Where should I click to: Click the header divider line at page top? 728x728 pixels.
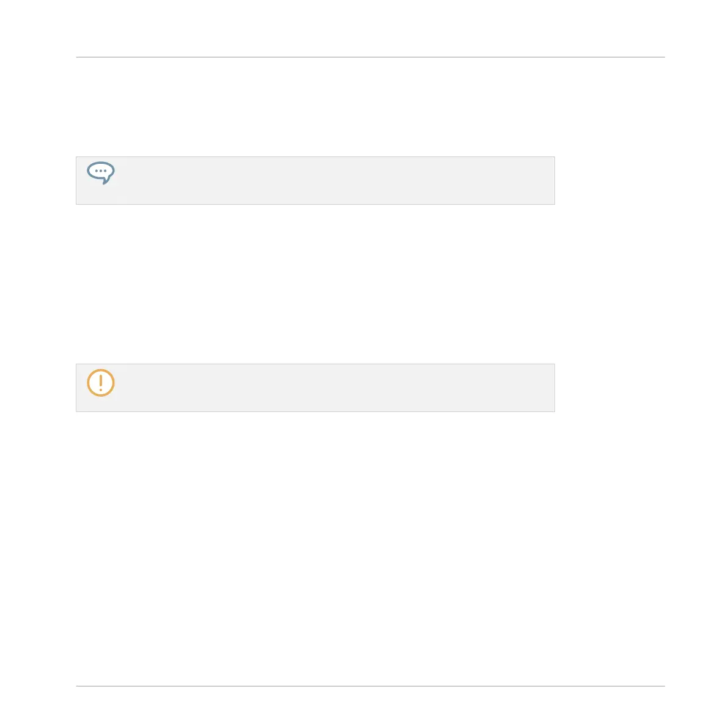pos(370,57)
